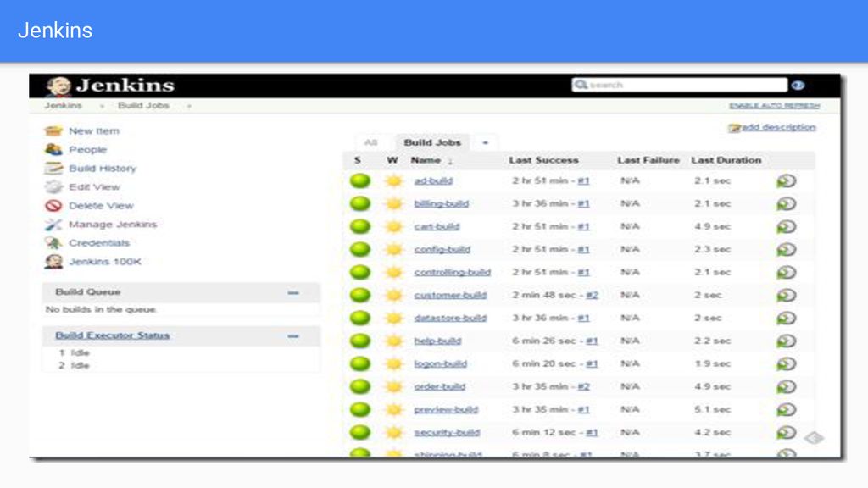This screenshot has height=488, width=868.
Task: Click the Manage Jenkins tools icon
Action: [x=53, y=224]
